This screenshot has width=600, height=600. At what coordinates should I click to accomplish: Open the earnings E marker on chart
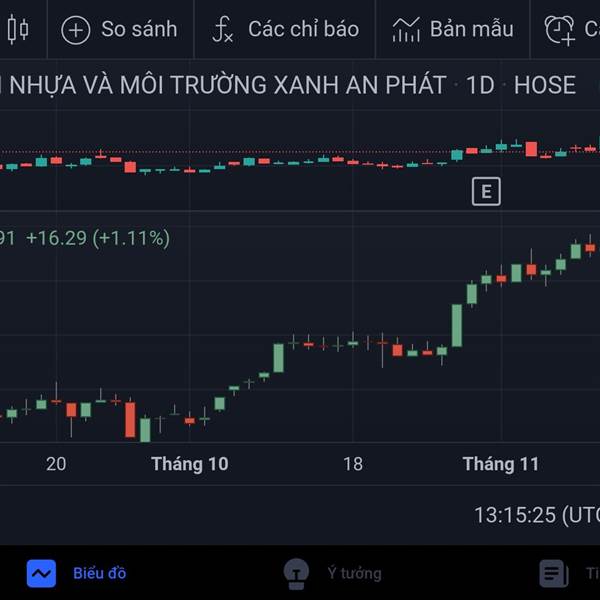pyautogui.click(x=486, y=191)
